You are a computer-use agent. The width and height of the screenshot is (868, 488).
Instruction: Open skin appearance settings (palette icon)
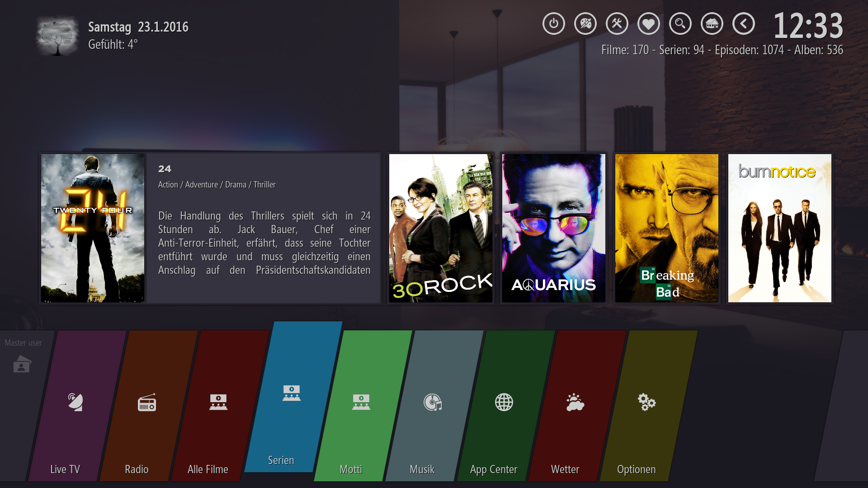(585, 23)
